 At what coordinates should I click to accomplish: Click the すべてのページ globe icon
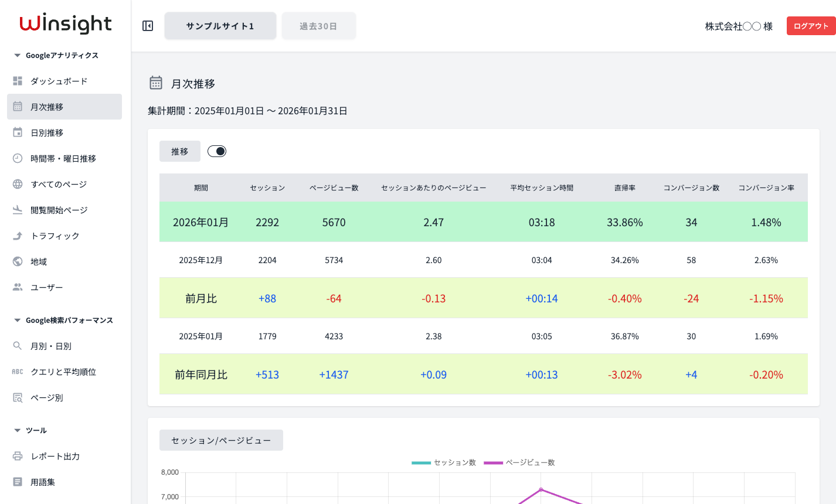pos(18,184)
